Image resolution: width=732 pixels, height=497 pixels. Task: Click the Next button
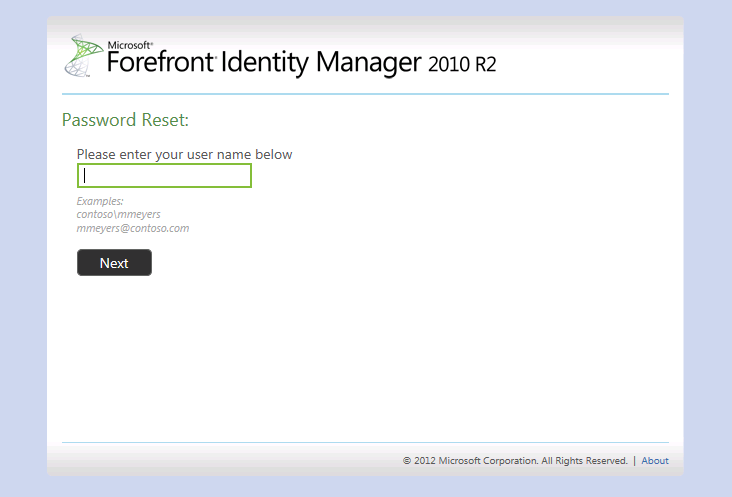point(114,262)
